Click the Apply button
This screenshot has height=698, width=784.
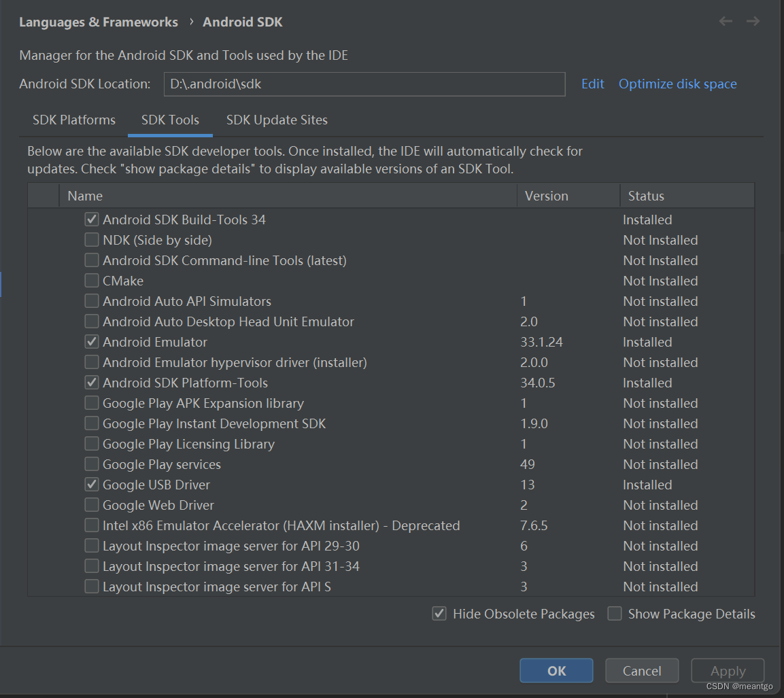point(728,671)
